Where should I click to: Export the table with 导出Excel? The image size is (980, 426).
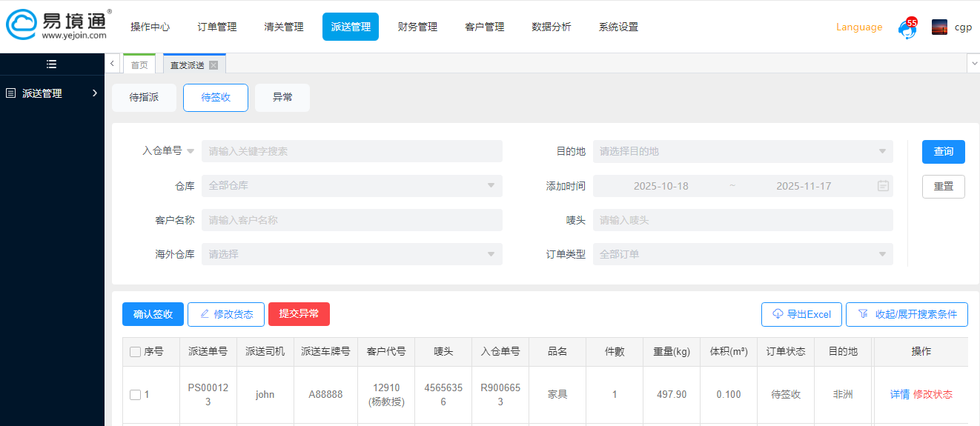tap(801, 314)
